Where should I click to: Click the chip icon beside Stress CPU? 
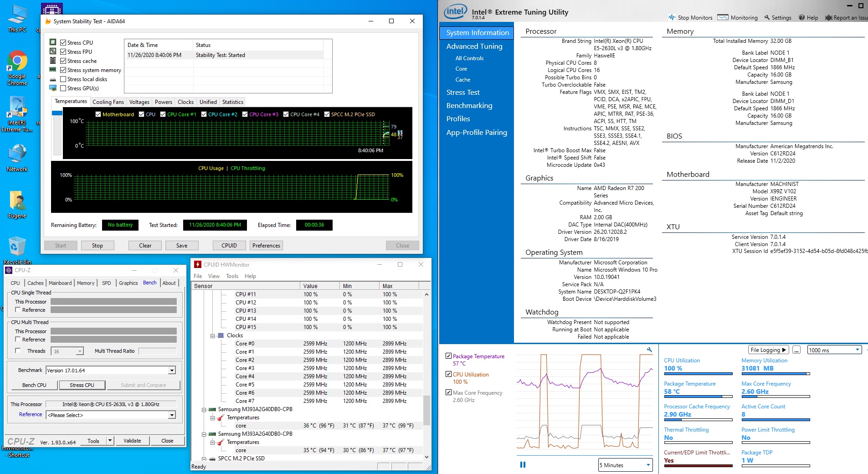pos(53,42)
